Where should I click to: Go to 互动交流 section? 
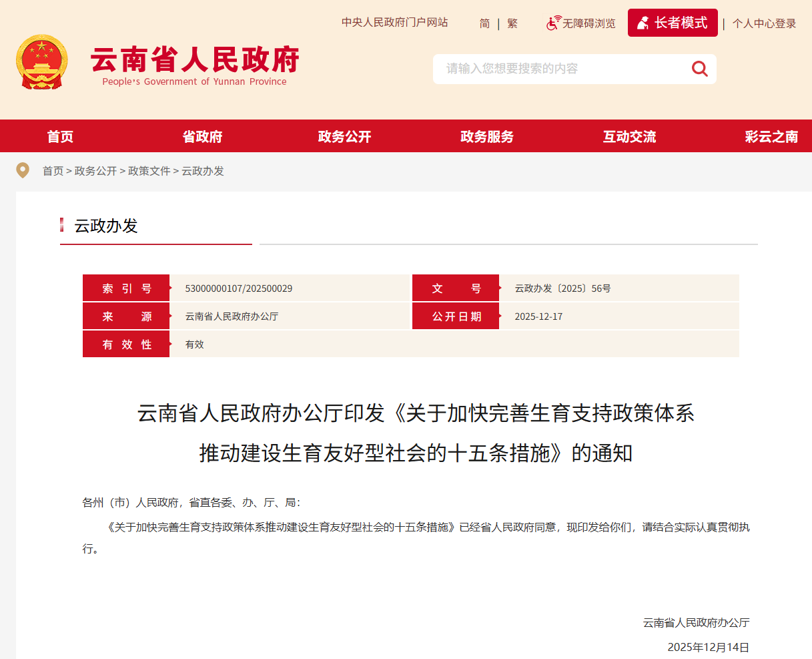pos(629,137)
